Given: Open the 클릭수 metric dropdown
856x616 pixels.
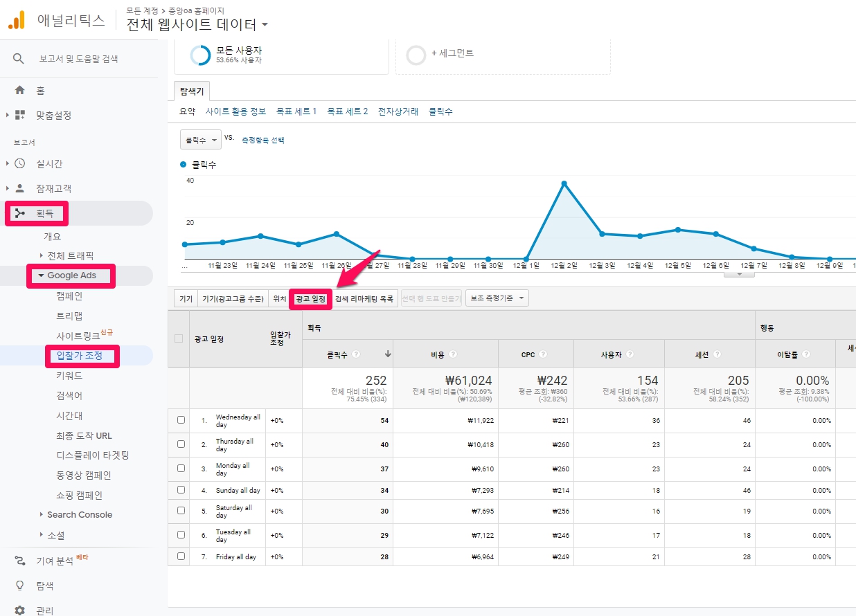Looking at the screenshot, I should 200,140.
